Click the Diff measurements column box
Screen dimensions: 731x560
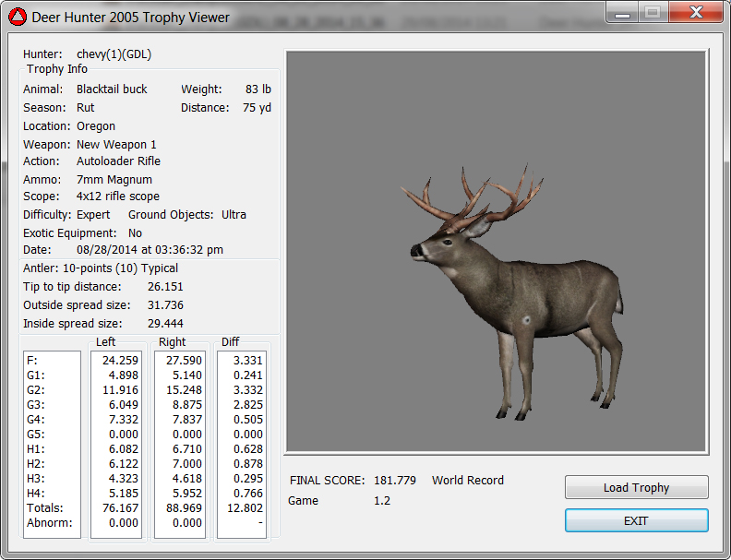244,443
